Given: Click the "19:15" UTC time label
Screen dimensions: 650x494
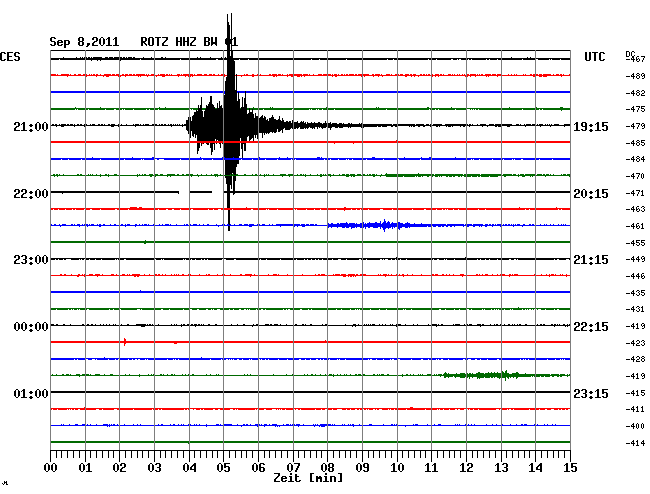Looking at the screenshot, I should point(591,126).
